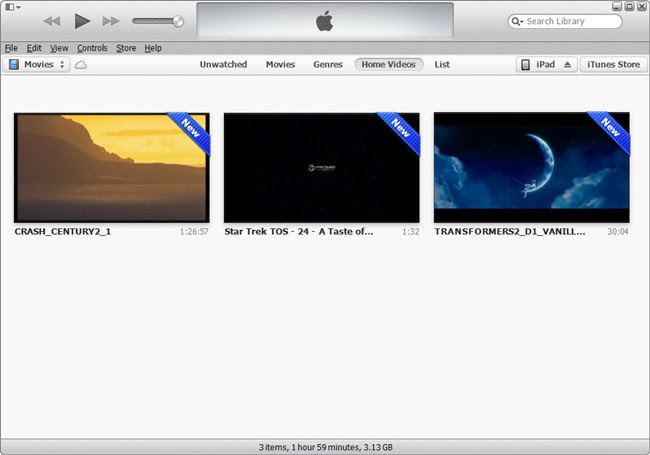Switch to the Movies tab
Image resolution: width=650 pixels, height=455 pixels.
(281, 65)
